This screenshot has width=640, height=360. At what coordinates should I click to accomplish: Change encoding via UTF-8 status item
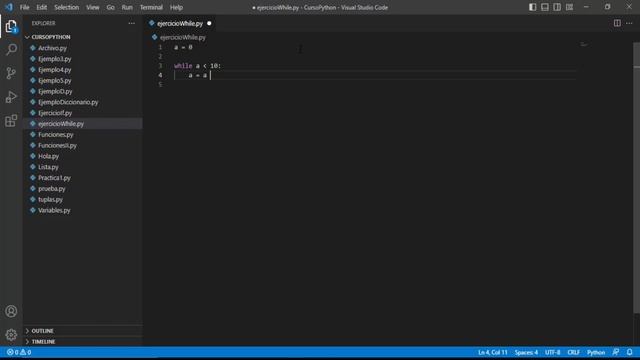(552, 352)
